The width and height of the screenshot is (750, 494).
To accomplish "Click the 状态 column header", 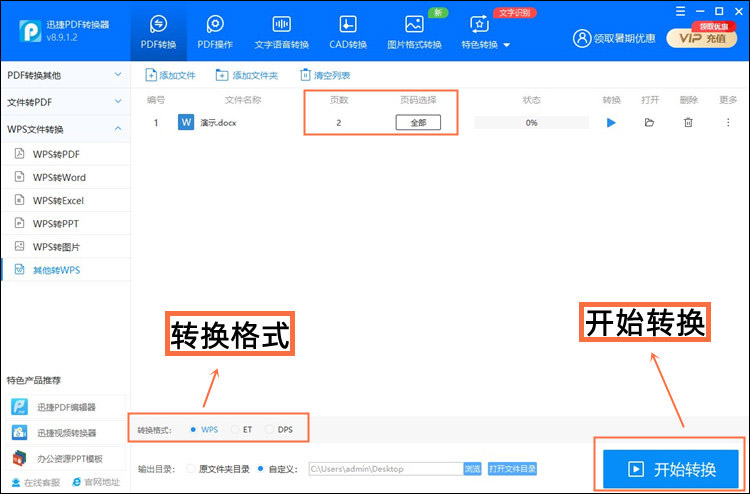I will (531, 100).
